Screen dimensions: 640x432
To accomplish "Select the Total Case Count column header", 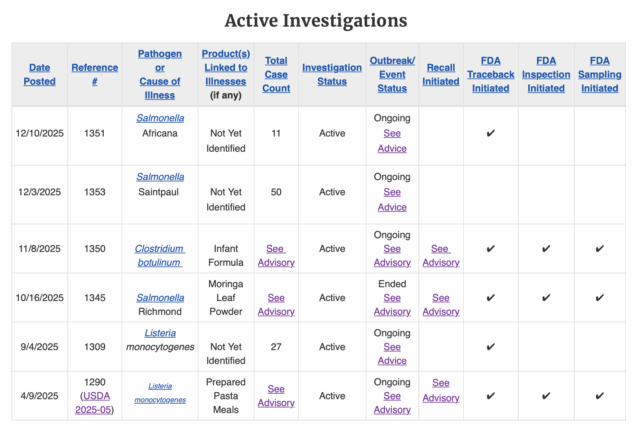I will pos(276,74).
